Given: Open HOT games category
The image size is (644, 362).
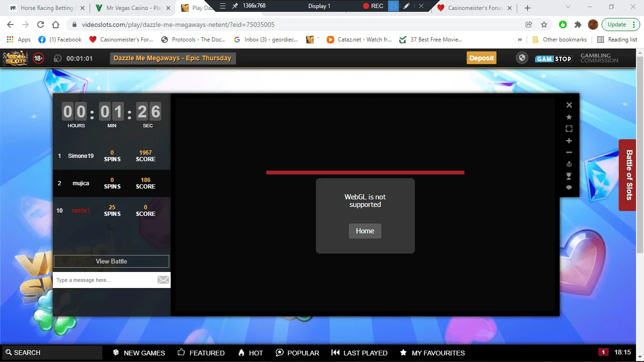Looking at the screenshot, I should (250, 353).
